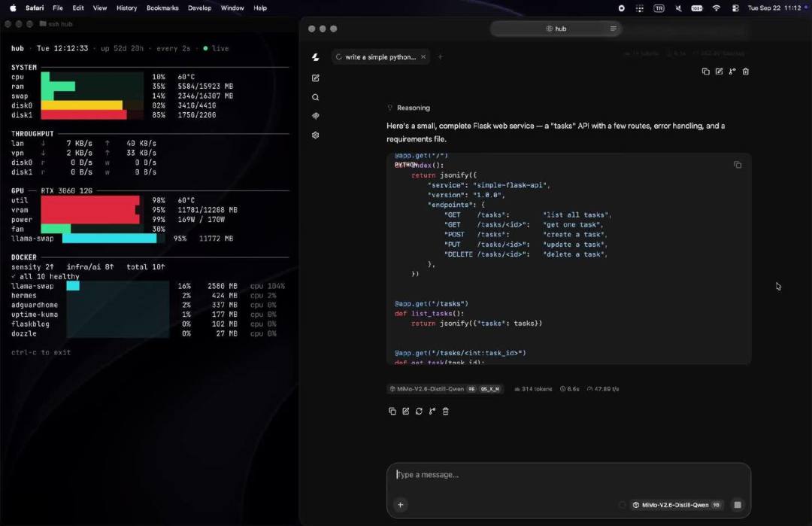The image size is (812, 526).
Task: Add an attachment with the plus button
Action: tap(400, 505)
